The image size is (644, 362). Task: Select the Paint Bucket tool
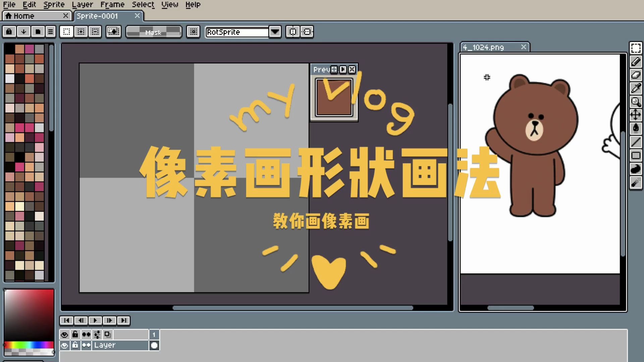pyautogui.click(x=636, y=129)
